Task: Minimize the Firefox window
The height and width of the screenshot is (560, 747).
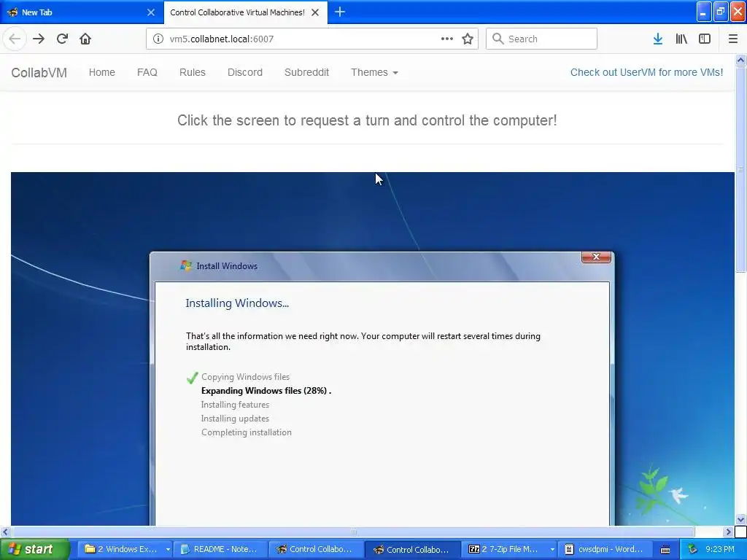Action: pos(704,12)
